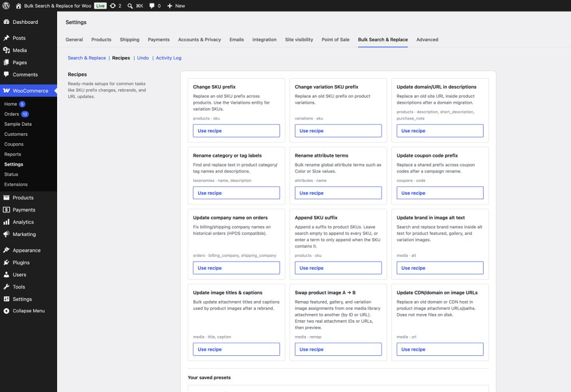The image size is (571, 392).
Task: Use recipe for Update CDN/domain on image URLs
Action: click(x=440, y=349)
